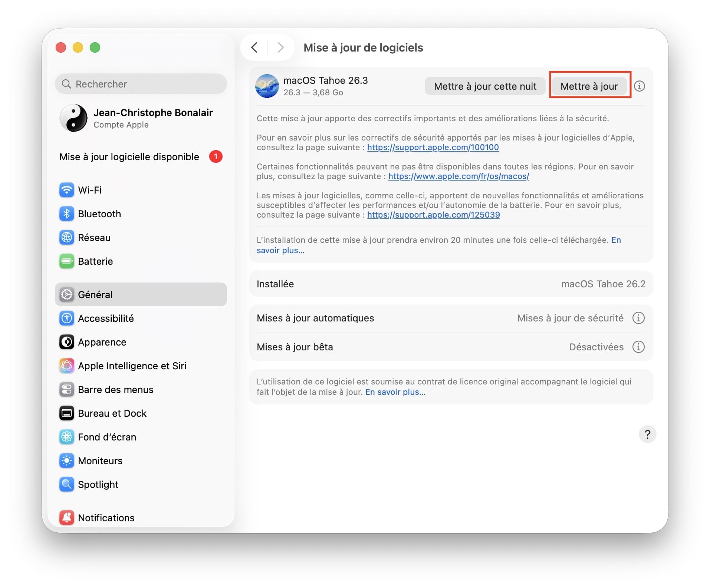Select the Réseau globe icon
The width and height of the screenshot is (710, 588).
tap(66, 237)
